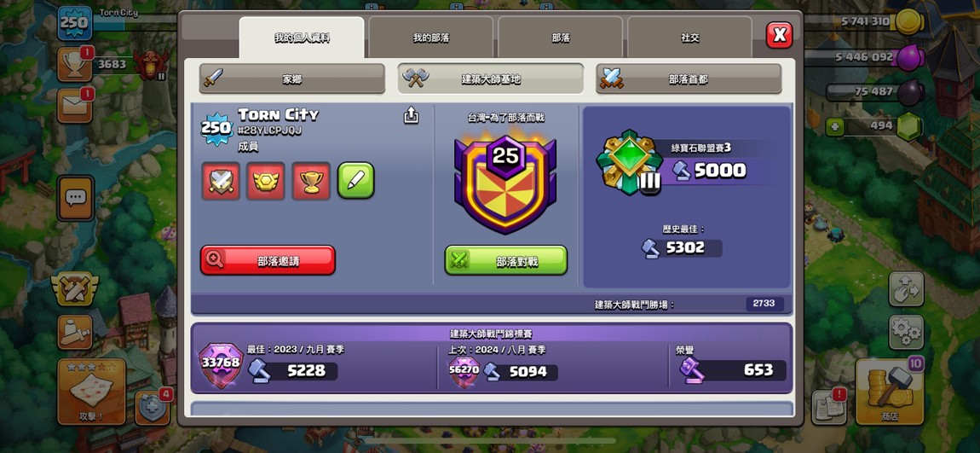The width and height of the screenshot is (980, 453).
Task: Open the chat speech bubble icon
Action: coord(76,198)
